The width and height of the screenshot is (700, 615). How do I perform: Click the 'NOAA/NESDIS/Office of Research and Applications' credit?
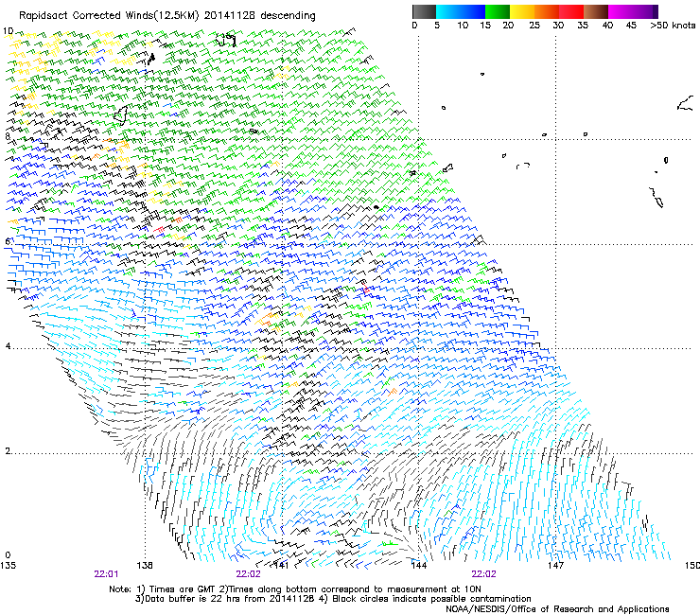click(x=557, y=609)
